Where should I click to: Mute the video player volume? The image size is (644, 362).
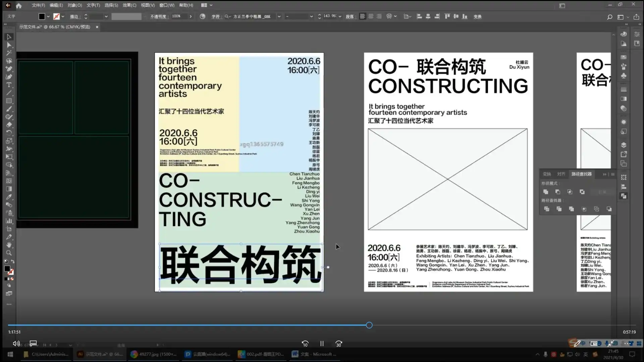click(x=16, y=344)
